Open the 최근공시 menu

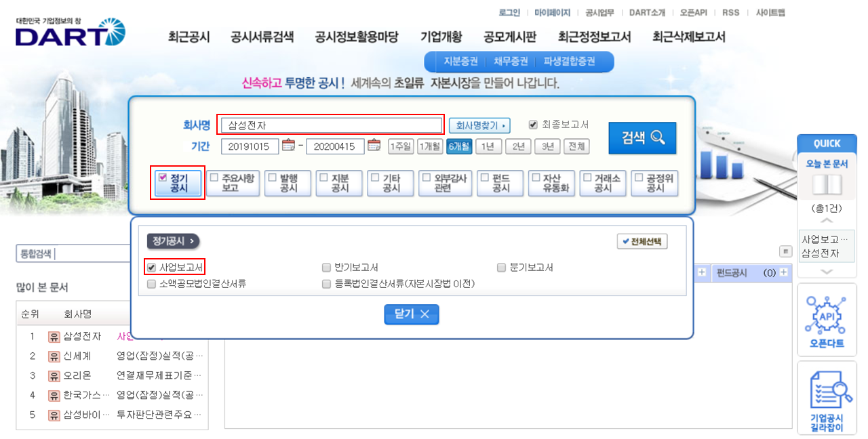coord(189,37)
